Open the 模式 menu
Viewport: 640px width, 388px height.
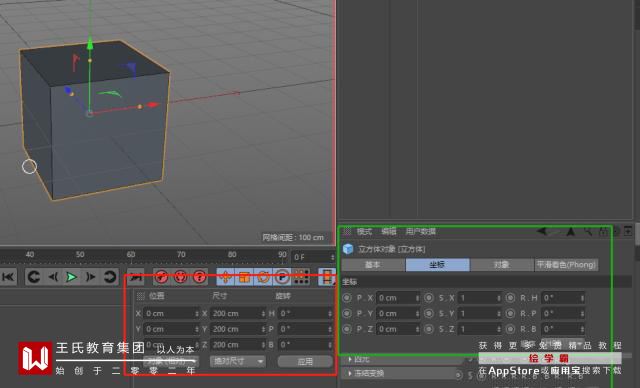[x=364, y=232]
